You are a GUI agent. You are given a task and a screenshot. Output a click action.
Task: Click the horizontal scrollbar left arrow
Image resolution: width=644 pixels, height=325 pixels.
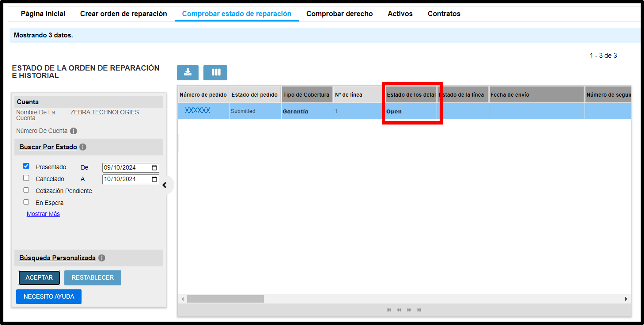(182, 299)
